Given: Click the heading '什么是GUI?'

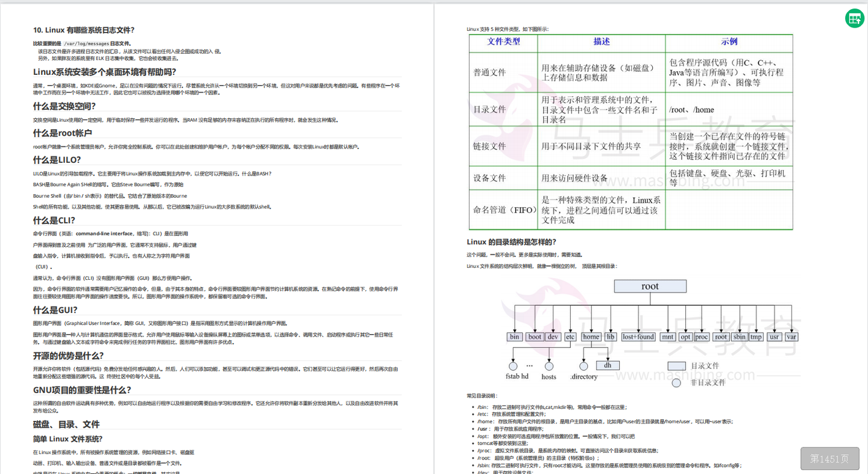Looking at the screenshot, I should [x=55, y=310].
